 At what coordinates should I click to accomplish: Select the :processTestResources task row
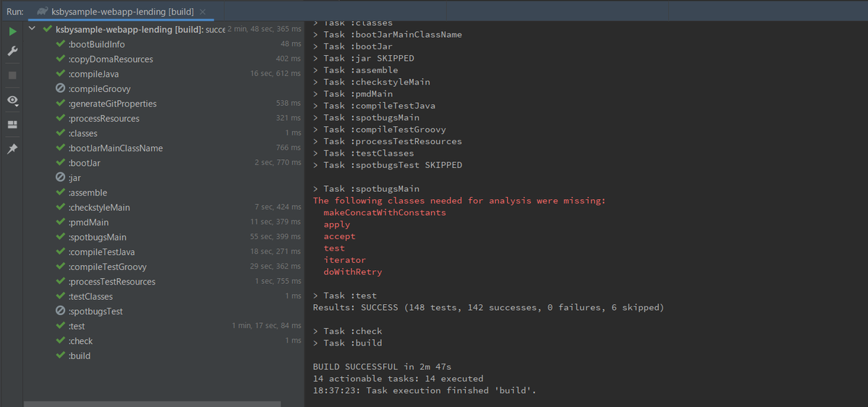pyautogui.click(x=163, y=282)
